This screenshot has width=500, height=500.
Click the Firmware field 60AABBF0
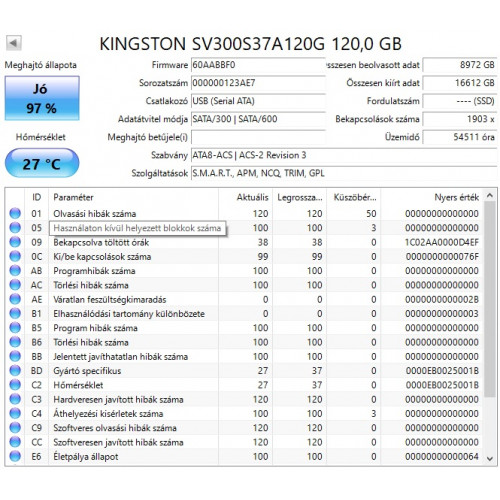(x=258, y=65)
